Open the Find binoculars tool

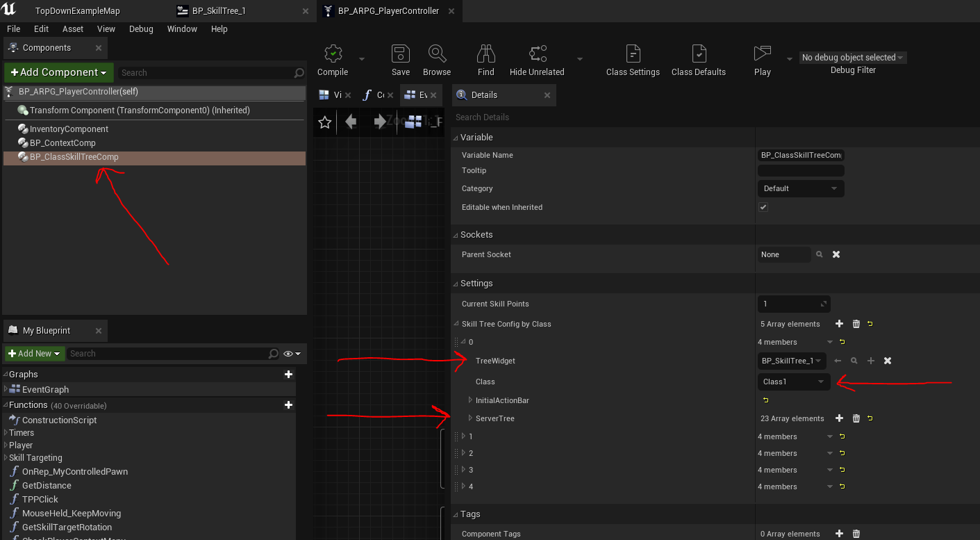pyautogui.click(x=486, y=60)
